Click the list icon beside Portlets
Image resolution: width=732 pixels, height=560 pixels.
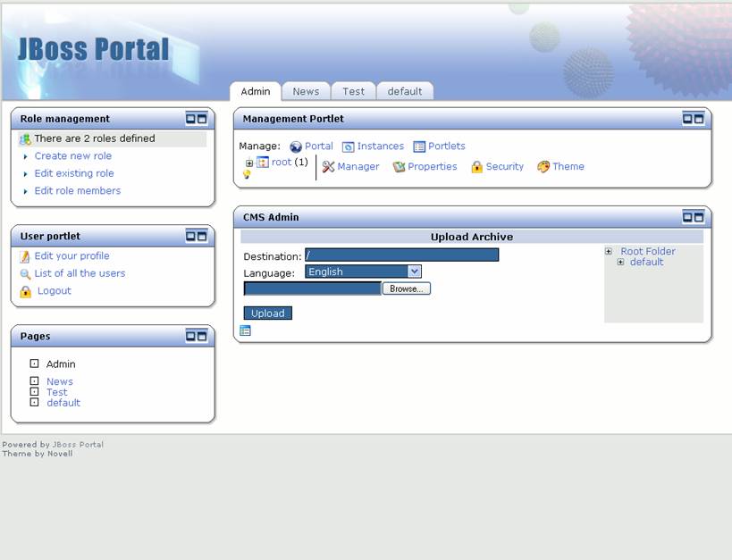coord(419,147)
